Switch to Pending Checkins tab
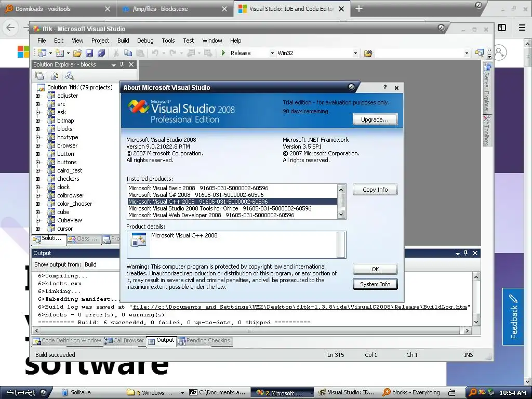 click(x=204, y=341)
